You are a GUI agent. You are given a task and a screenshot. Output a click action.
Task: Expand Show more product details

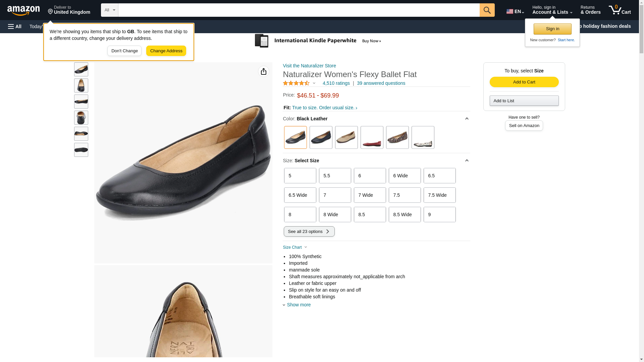(x=297, y=305)
